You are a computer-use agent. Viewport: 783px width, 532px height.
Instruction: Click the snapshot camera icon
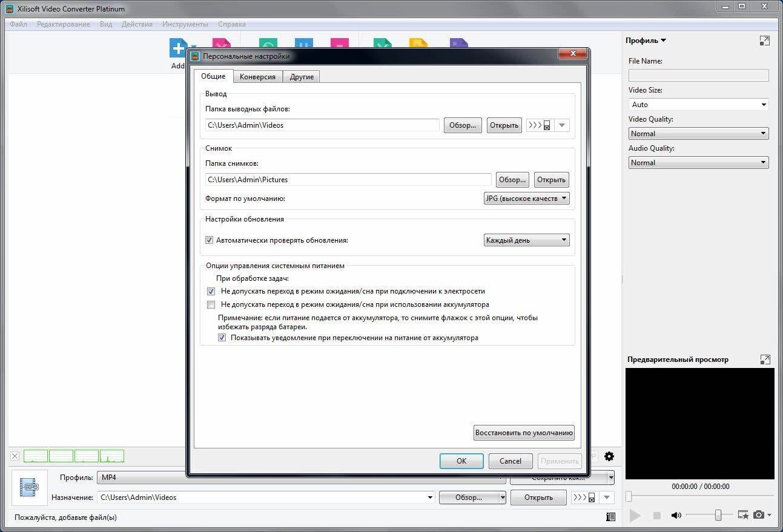coord(759,514)
